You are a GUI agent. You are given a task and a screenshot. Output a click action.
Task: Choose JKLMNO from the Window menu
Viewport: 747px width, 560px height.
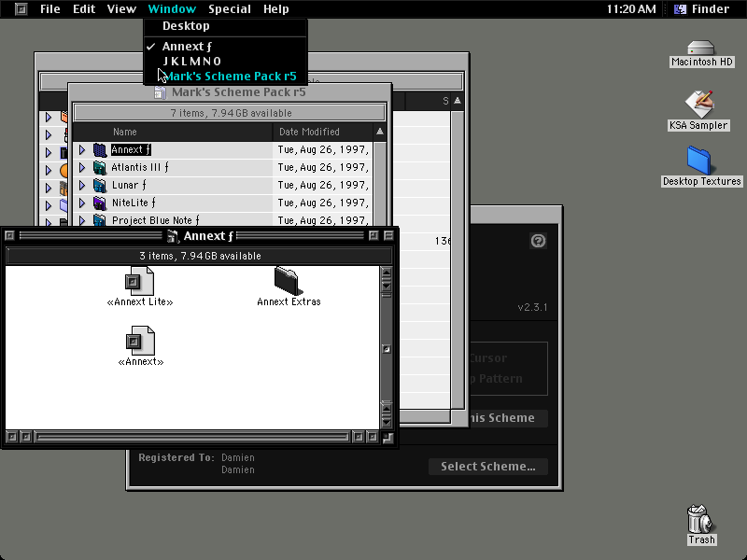(225, 62)
